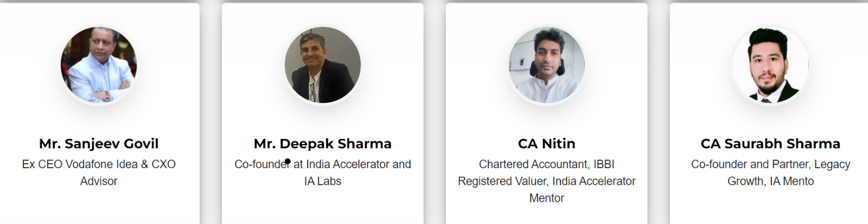Click 'Co-founder at India Accelerator and' line
This screenshot has height=224, width=868.
323,164
